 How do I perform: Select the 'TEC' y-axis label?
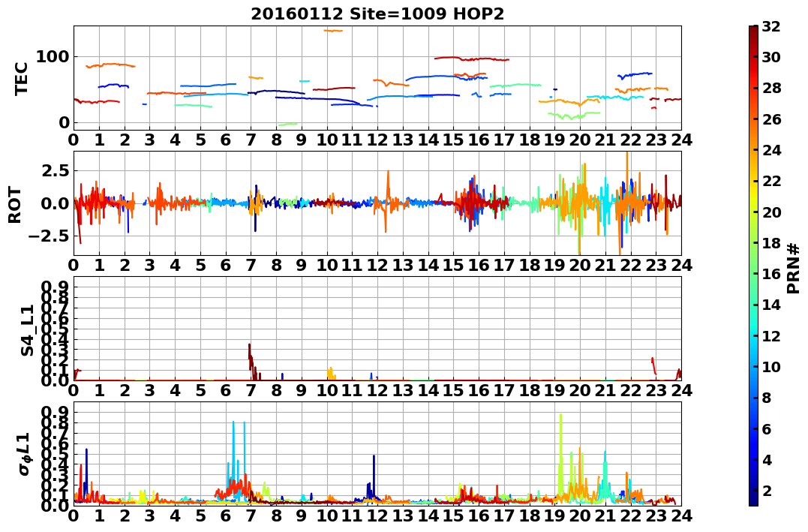21,78
